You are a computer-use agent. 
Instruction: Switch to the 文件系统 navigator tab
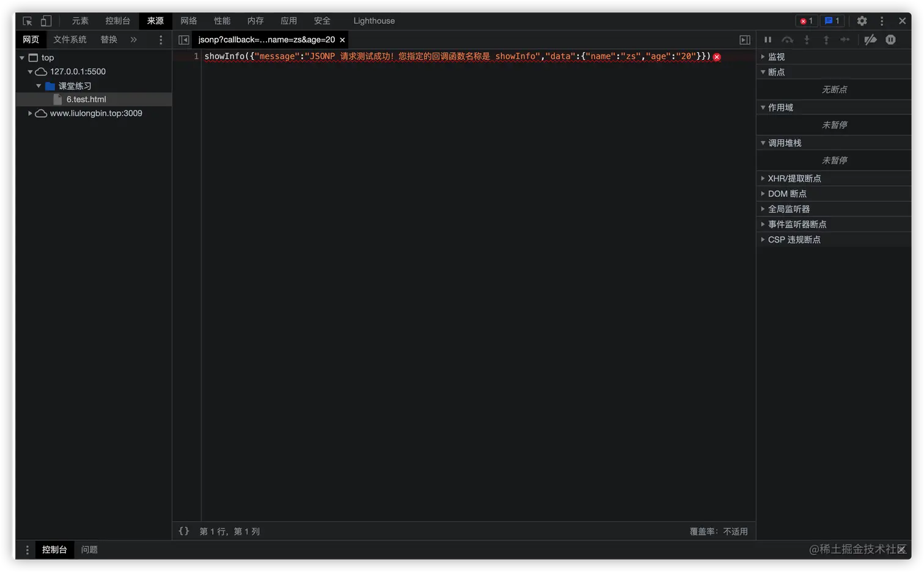coord(70,40)
